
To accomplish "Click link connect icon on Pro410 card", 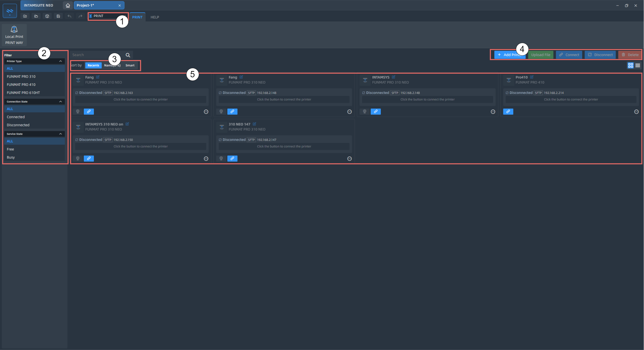I will 508,111.
